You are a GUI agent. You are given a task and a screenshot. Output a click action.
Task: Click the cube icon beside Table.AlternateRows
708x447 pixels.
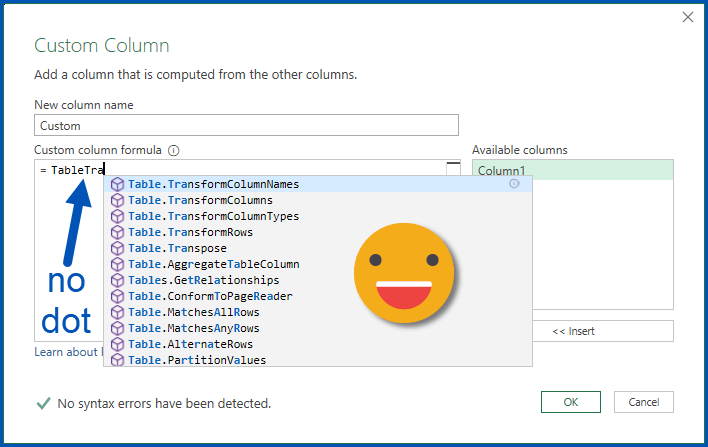(x=117, y=344)
